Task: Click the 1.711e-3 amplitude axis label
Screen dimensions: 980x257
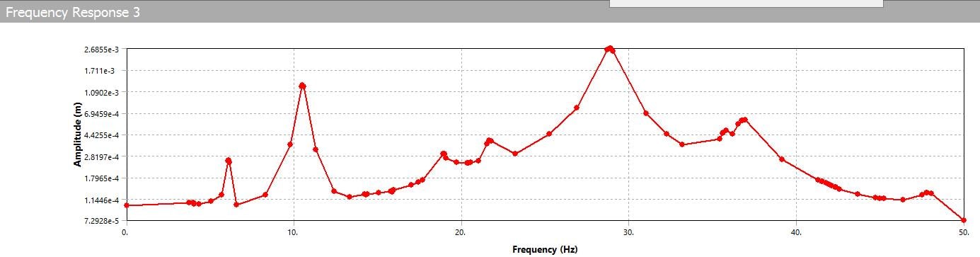Action: tap(104, 71)
